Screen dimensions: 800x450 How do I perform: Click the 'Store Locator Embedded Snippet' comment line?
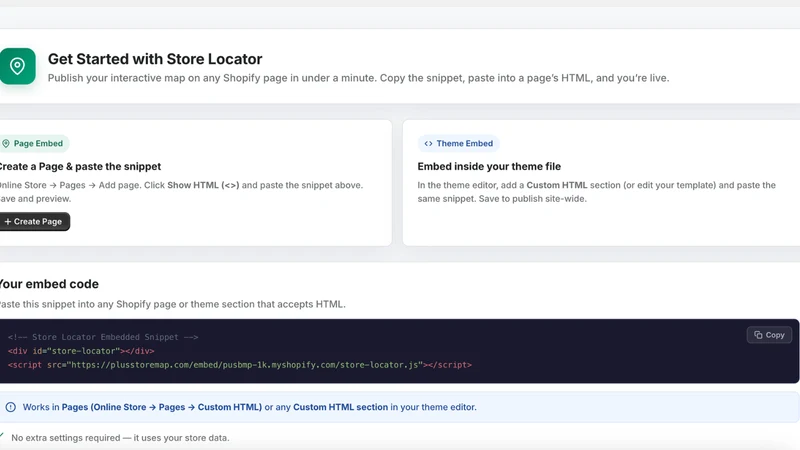[x=103, y=337]
